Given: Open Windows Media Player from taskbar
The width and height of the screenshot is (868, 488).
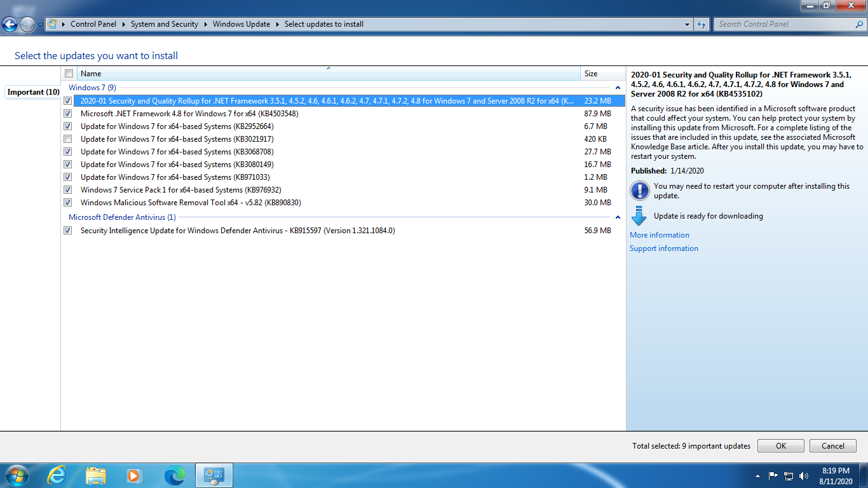Looking at the screenshot, I should [135, 475].
